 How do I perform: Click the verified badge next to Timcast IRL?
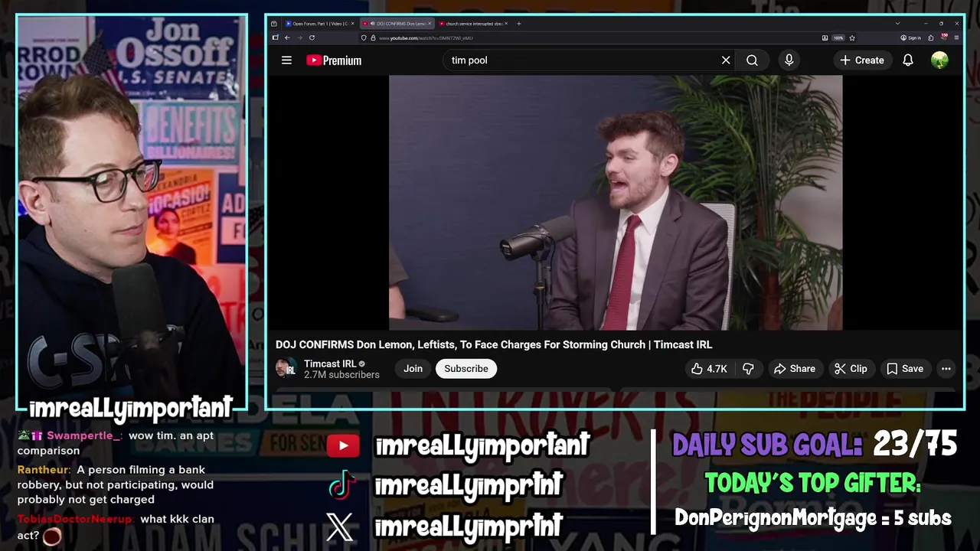[362, 364]
